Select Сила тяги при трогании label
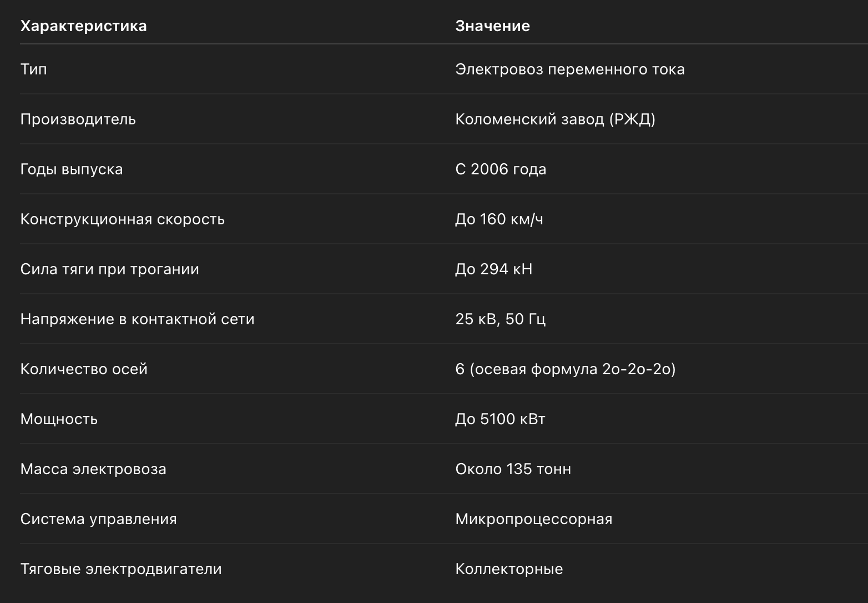The image size is (868, 603). click(x=109, y=269)
